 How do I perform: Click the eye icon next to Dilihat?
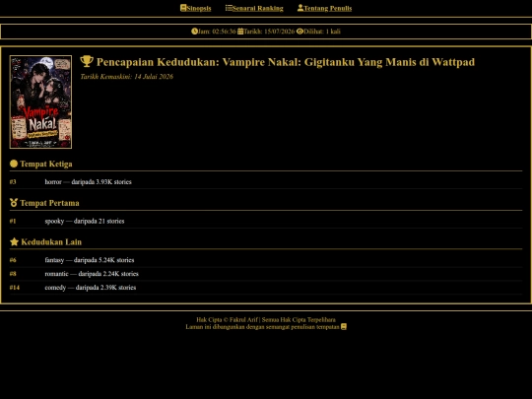[299, 32]
